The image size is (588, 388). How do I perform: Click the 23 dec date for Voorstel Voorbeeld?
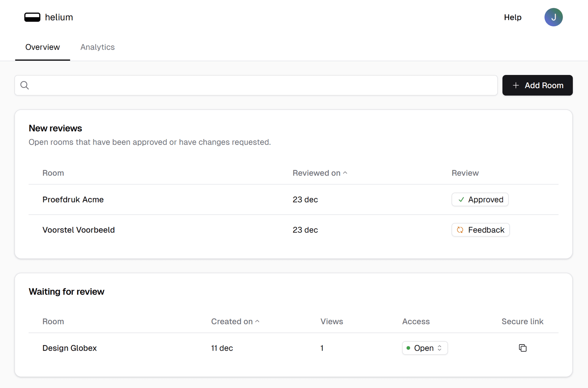pos(305,230)
